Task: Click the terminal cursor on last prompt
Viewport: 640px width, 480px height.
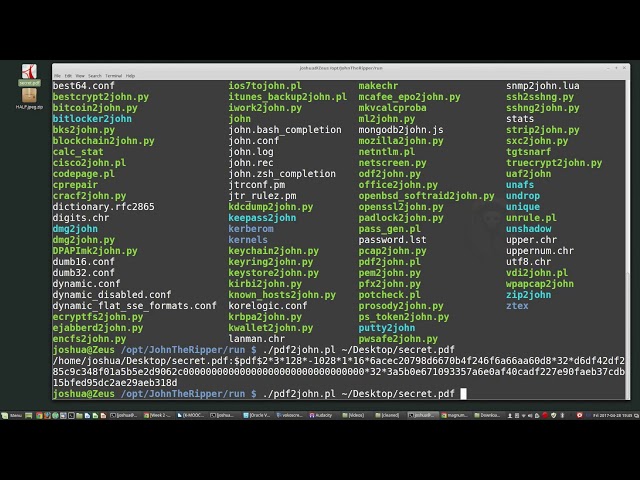Action: [x=463, y=394]
